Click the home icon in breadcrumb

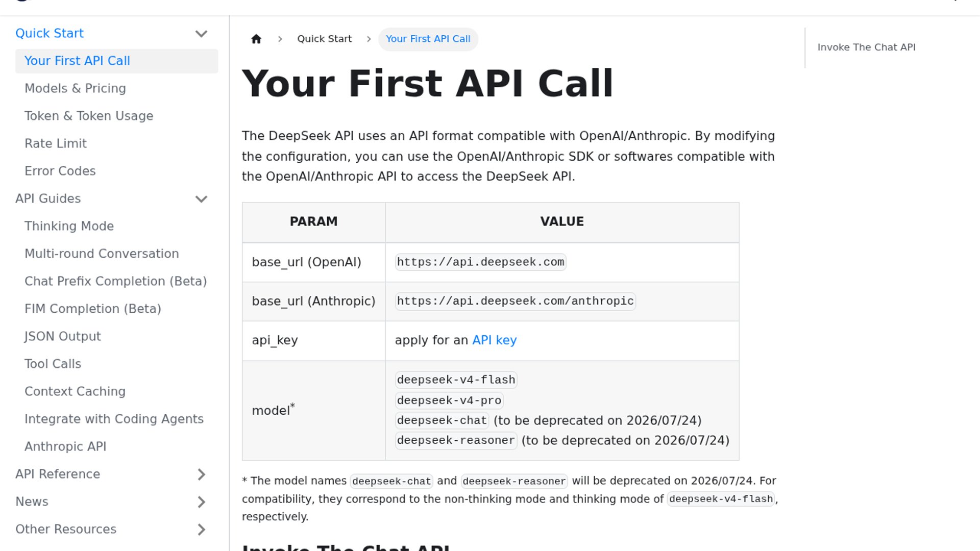tap(256, 39)
